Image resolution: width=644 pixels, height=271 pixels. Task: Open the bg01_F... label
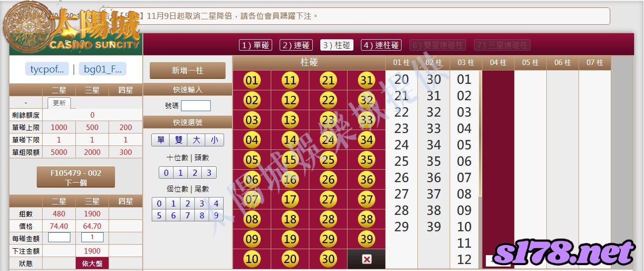103,69
